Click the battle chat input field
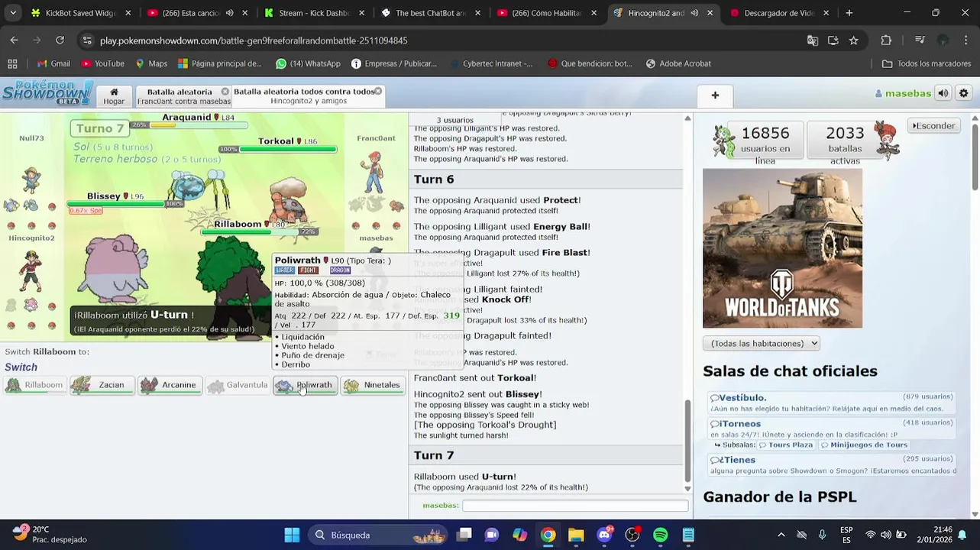 click(575, 506)
